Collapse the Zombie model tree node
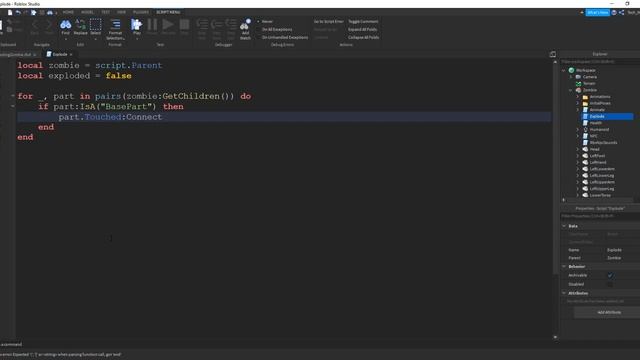This screenshot has width=640, height=360. click(x=571, y=90)
